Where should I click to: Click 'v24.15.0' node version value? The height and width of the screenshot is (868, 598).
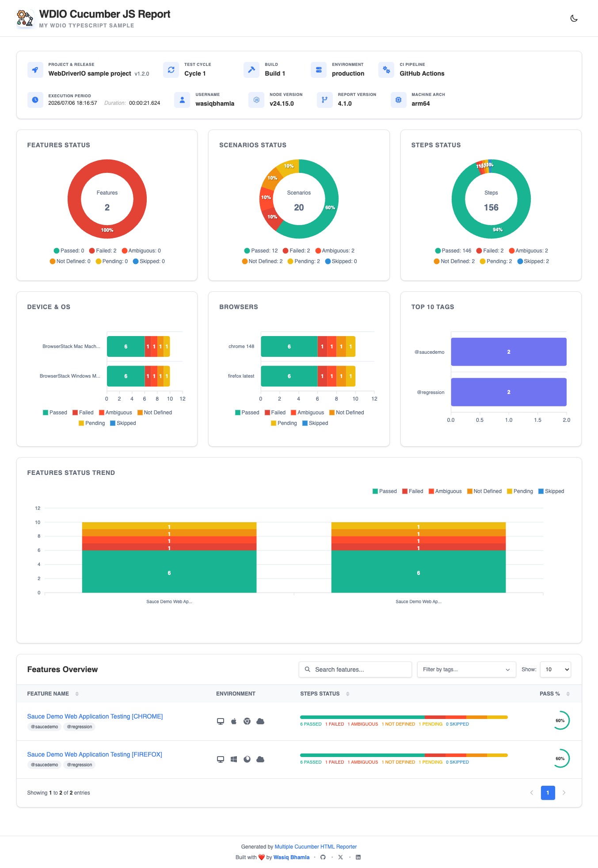click(x=282, y=103)
